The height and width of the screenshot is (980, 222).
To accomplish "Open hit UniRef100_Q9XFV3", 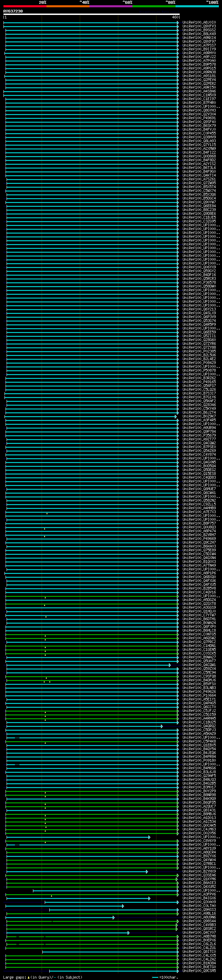I will tap(199, 26).
